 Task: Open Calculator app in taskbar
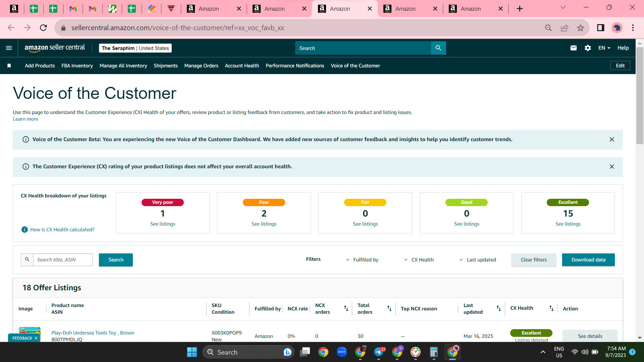434,352
